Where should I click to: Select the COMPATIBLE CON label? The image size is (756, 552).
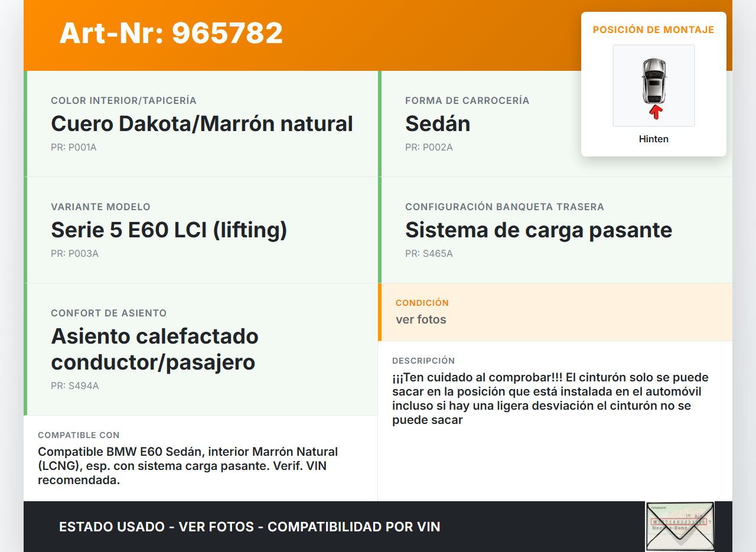point(79,435)
